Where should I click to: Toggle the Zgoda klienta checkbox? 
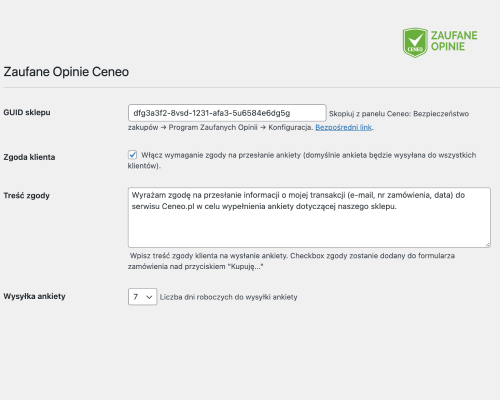pyautogui.click(x=132, y=155)
